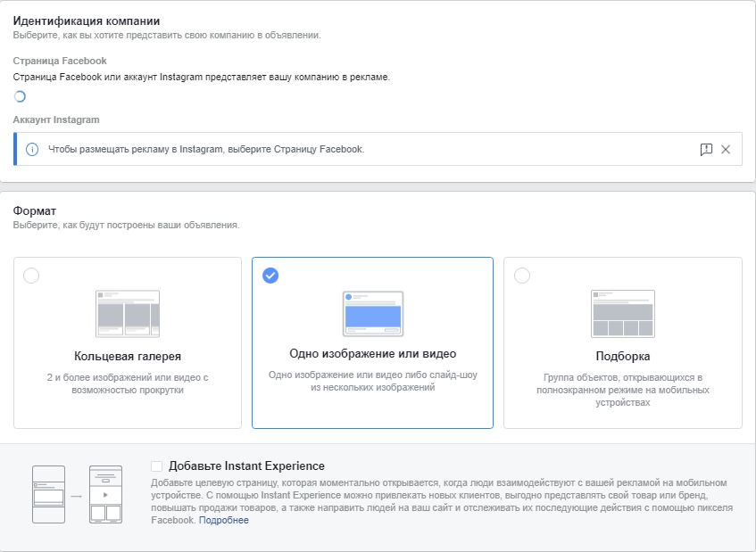The width and height of the screenshot is (756, 552).
Task: Dismiss the Instagram placement notice
Action: pyautogui.click(x=726, y=150)
